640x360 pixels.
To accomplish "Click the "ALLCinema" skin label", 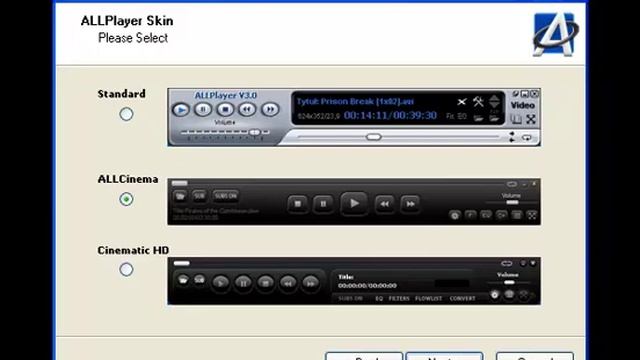I will click(x=128, y=179).
